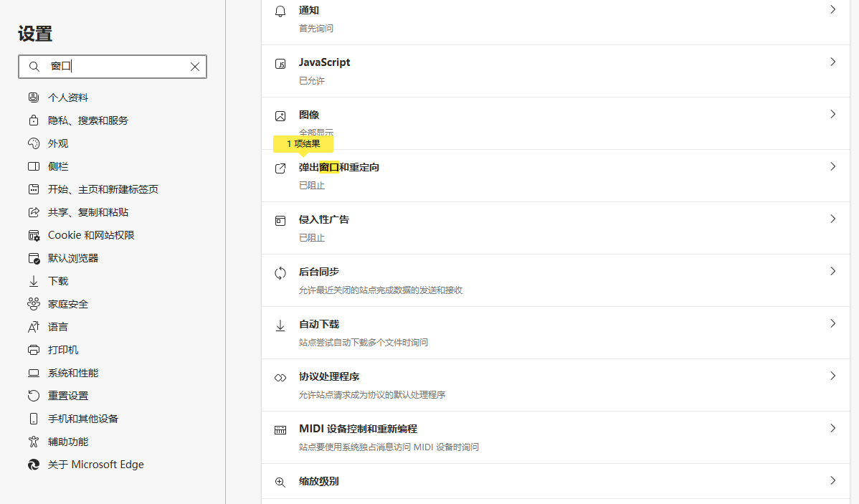Expand the 缩放级别 chevron
The height and width of the screenshot is (504, 859).
832,482
